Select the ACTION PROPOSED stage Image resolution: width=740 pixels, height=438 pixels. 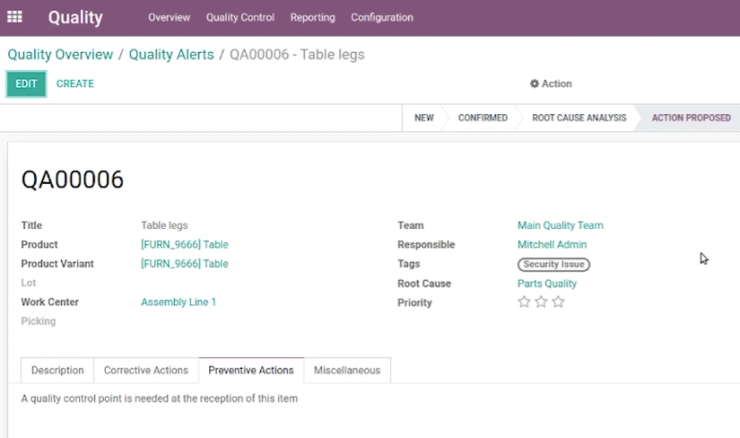pos(691,118)
